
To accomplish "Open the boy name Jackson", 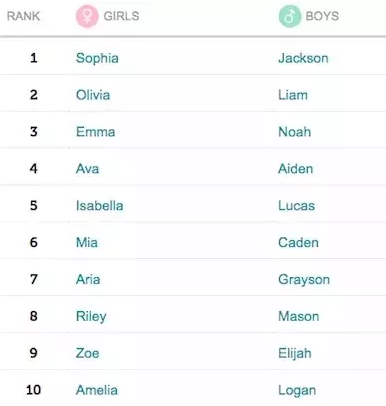I will point(303,58).
